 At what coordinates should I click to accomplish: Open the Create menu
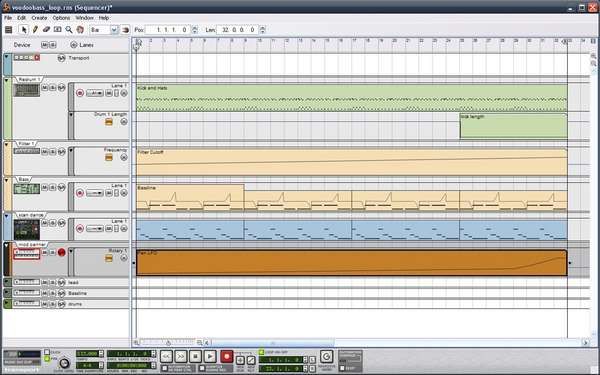pyautogui.click(x=39, y=18)
